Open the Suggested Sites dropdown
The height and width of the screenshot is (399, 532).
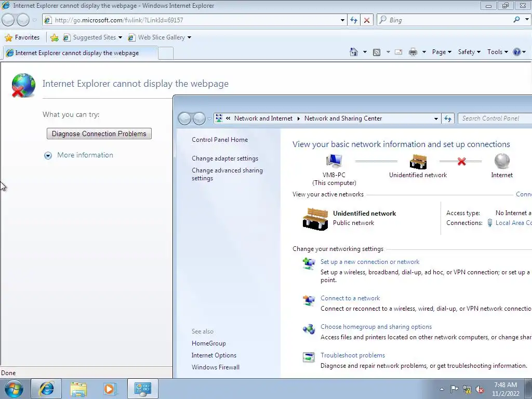click(x=120, y=37)
